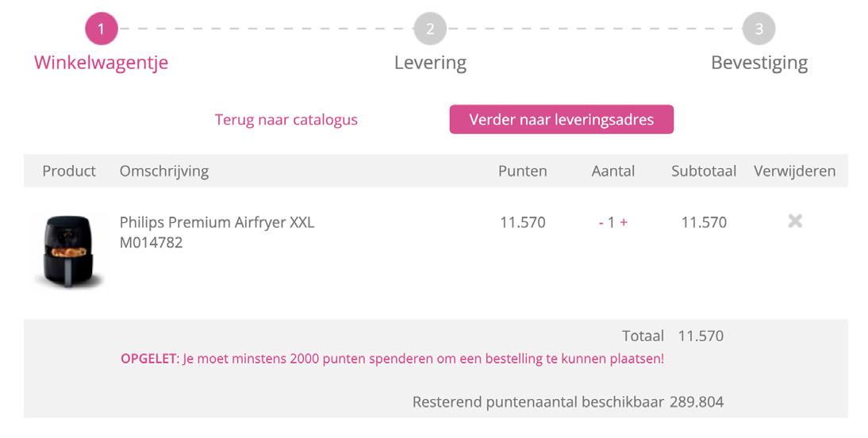The width and height of the screenshot is (868, 438).
Task: Click the Product column header
Action: point(69,171)
